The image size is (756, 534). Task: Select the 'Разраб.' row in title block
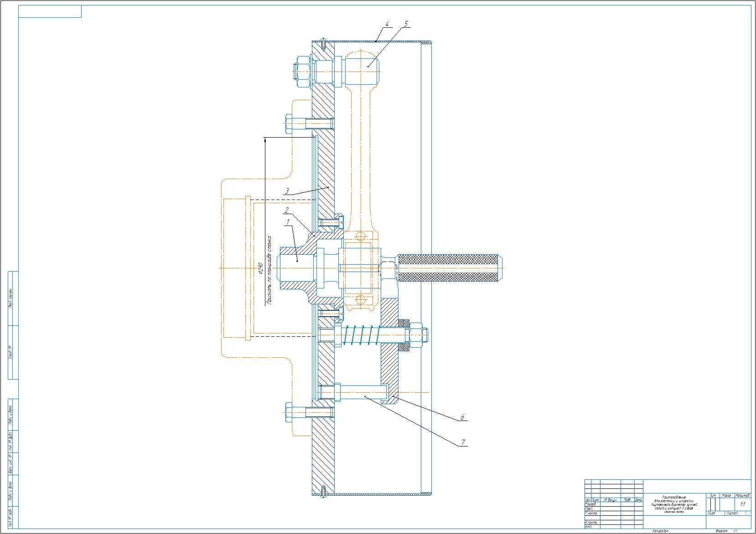pyautogui.click(x=592, y=504)
